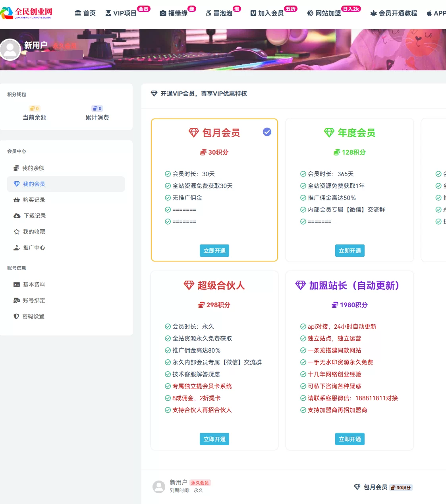Click 立即开通 for the 年度会员 plan
The width and height of the screenshot is (446, 504).
(x=350, y=251)
